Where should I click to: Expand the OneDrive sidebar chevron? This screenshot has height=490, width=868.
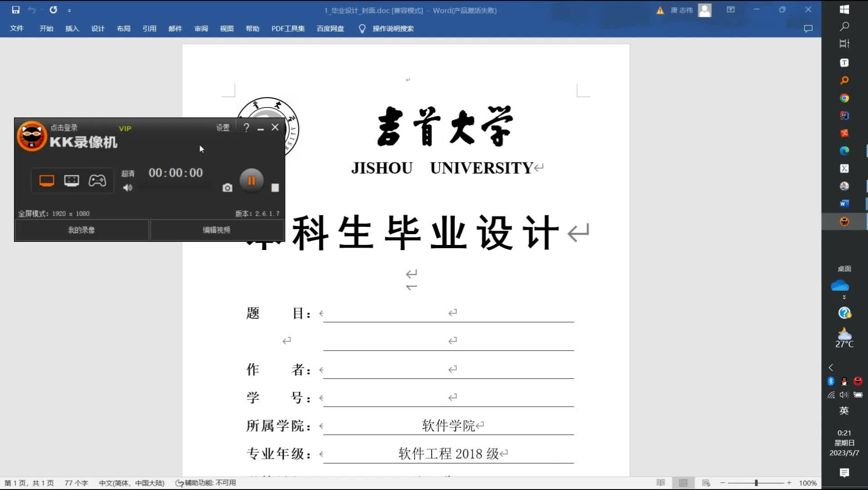(x=843, y=297)
